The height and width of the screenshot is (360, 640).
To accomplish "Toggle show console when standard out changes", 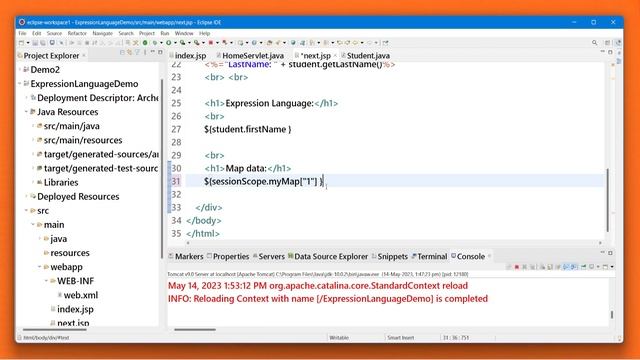I will pos(566,267).
